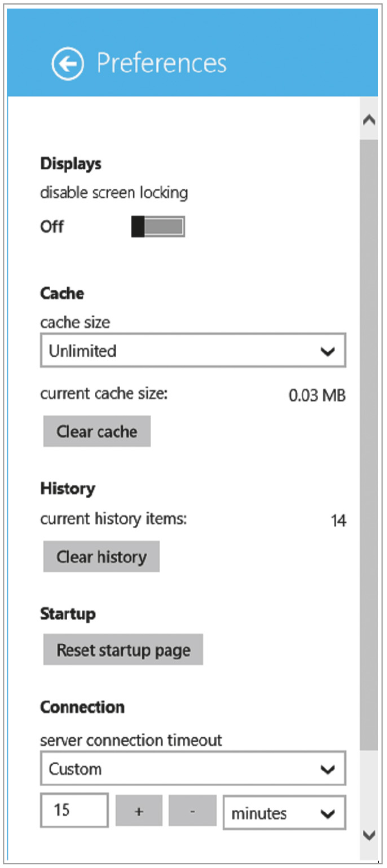Click the Clear cache button
The image size is (387, 868).
[x=97, y=432]
